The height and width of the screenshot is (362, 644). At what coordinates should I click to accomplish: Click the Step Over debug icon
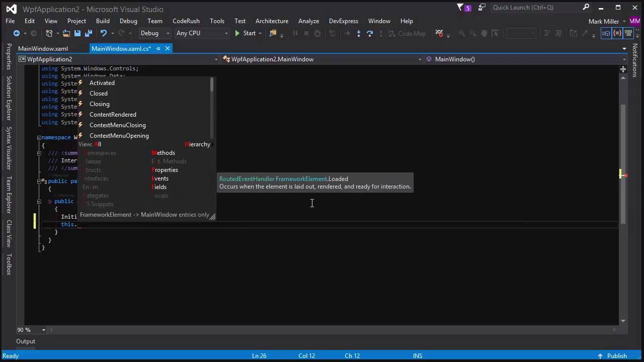pyautogui.click(x=370, y=33)
